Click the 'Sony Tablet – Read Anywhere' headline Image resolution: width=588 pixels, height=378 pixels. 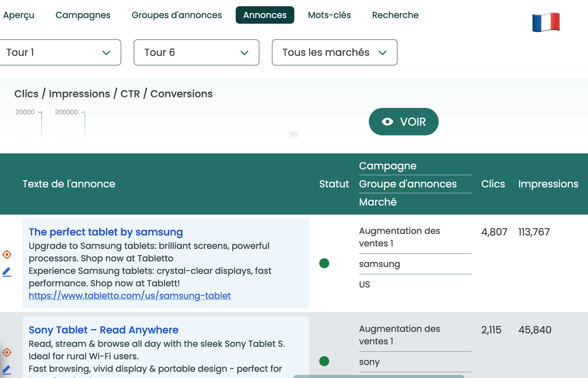(x=104, y=330)
